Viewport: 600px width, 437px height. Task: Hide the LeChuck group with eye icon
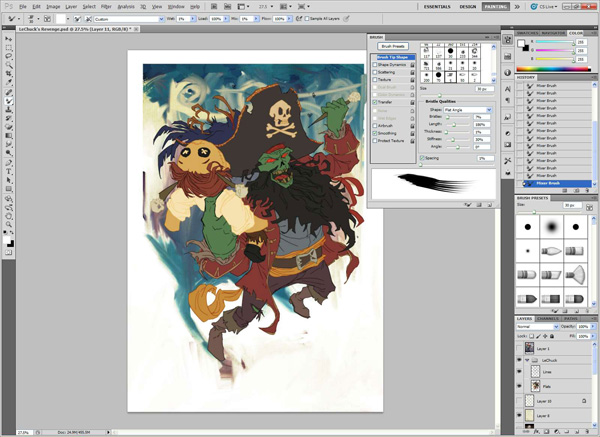(519, 360)
